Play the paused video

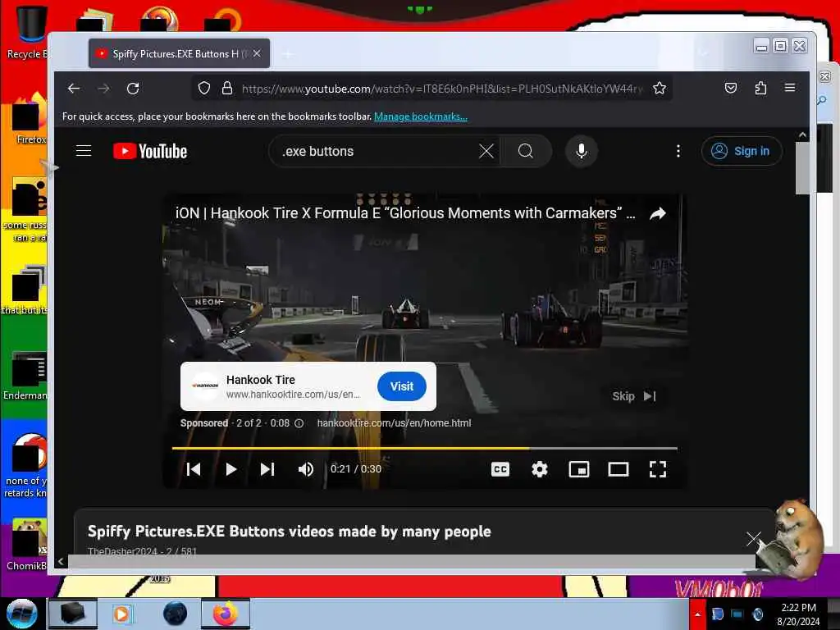click(231, 469)
